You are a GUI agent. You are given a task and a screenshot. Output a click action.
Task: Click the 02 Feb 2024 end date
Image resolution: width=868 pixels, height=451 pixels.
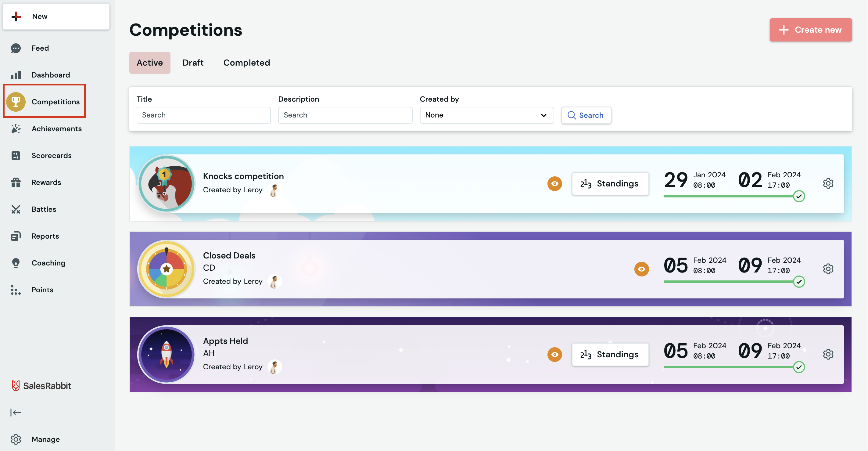pos(769,180)
